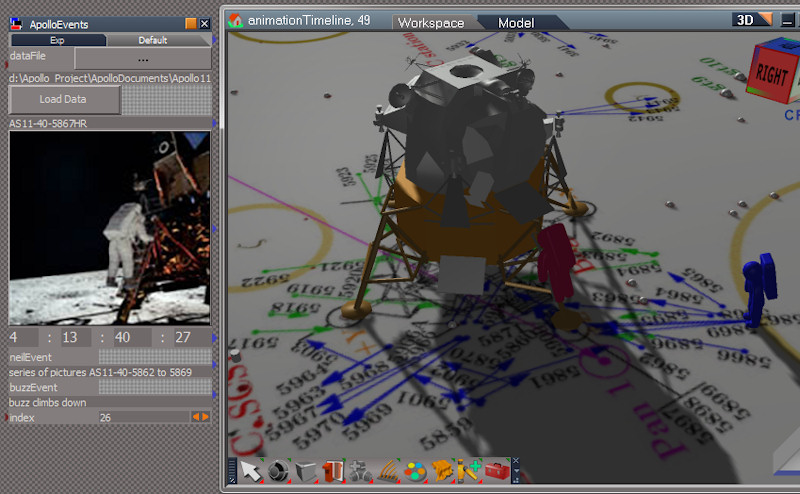Screen dimensions: 800x494
Task: Click the blue connector beside AS11-40-5867HR
Action: 214,123
